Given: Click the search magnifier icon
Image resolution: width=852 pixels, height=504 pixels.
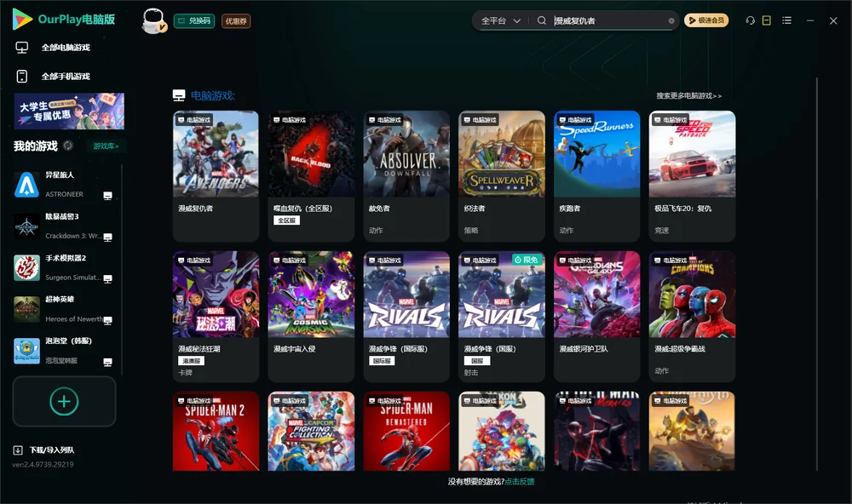Looking at the screenshot, I should point(541,20).
